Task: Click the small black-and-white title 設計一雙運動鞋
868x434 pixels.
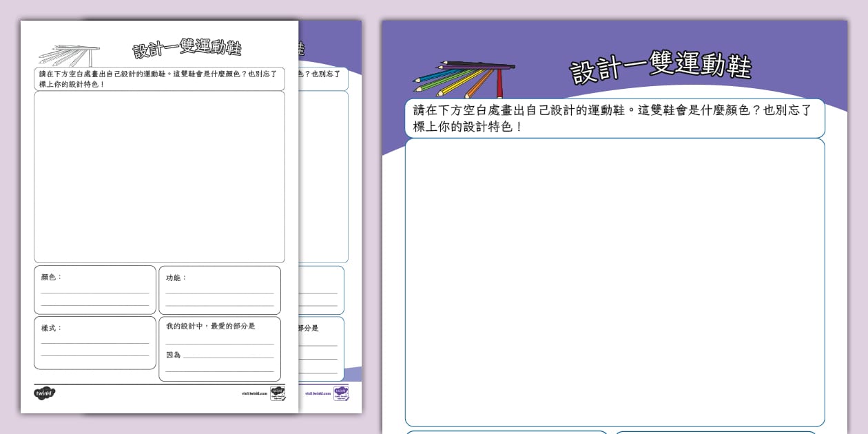Action: point(187,49)
